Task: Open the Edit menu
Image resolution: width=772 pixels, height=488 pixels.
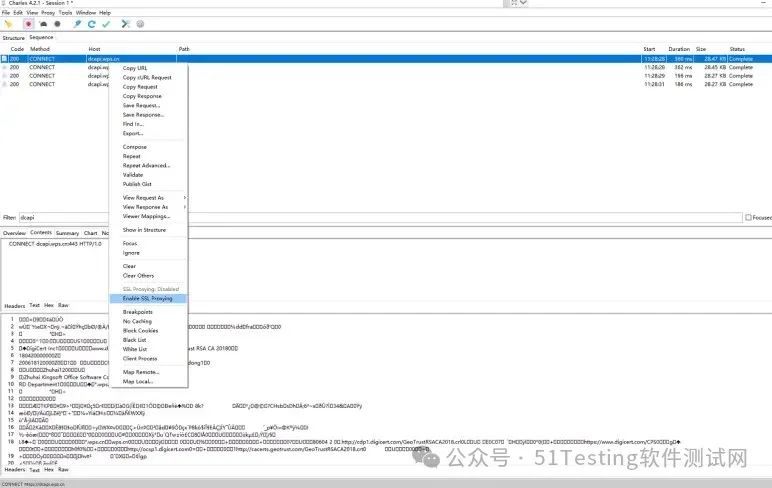Action: 18,13
